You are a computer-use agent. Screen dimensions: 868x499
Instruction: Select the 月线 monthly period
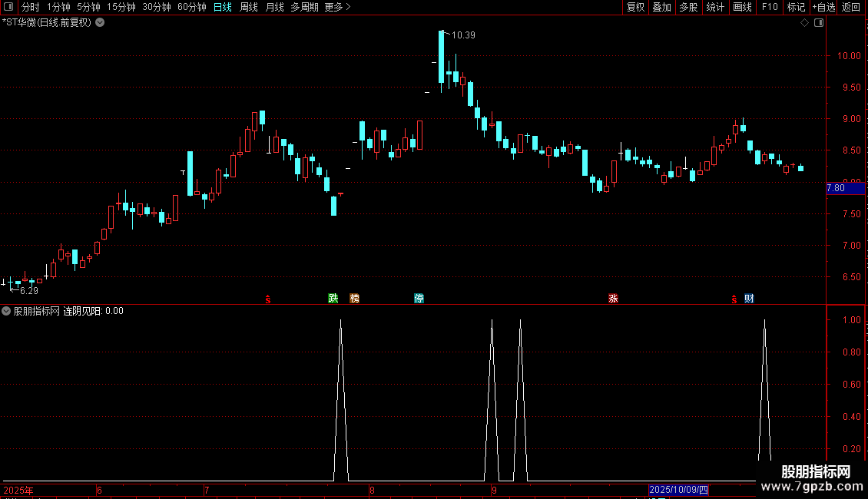[x=274, y=7]
